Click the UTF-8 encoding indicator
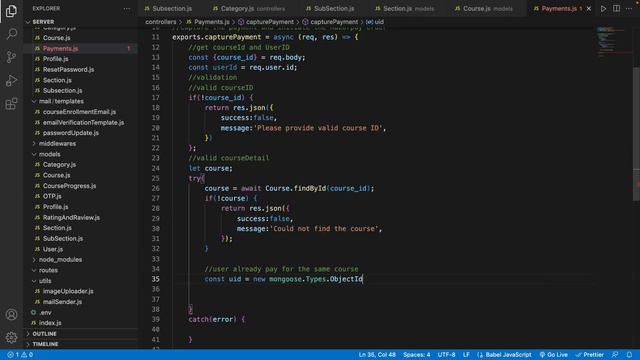This screenshot has height=360, width=640. (x=447, y=355)
